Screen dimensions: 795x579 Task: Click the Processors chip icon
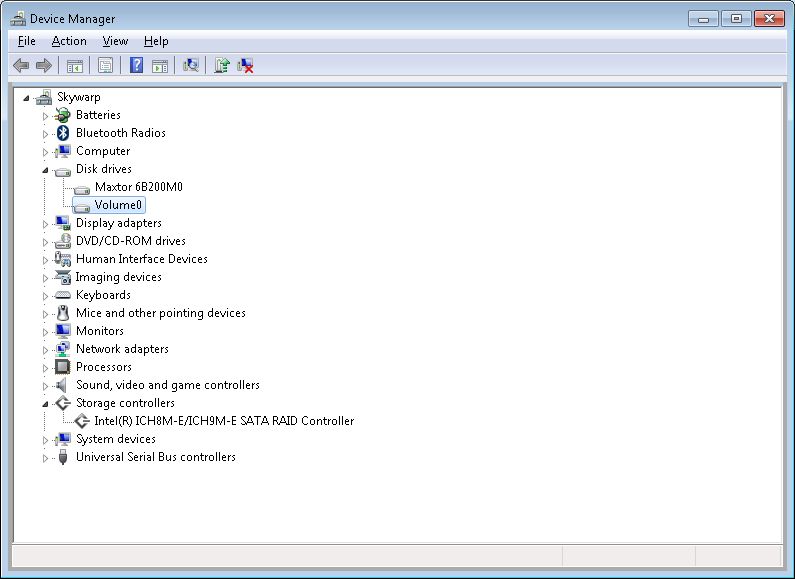point(63,367)
